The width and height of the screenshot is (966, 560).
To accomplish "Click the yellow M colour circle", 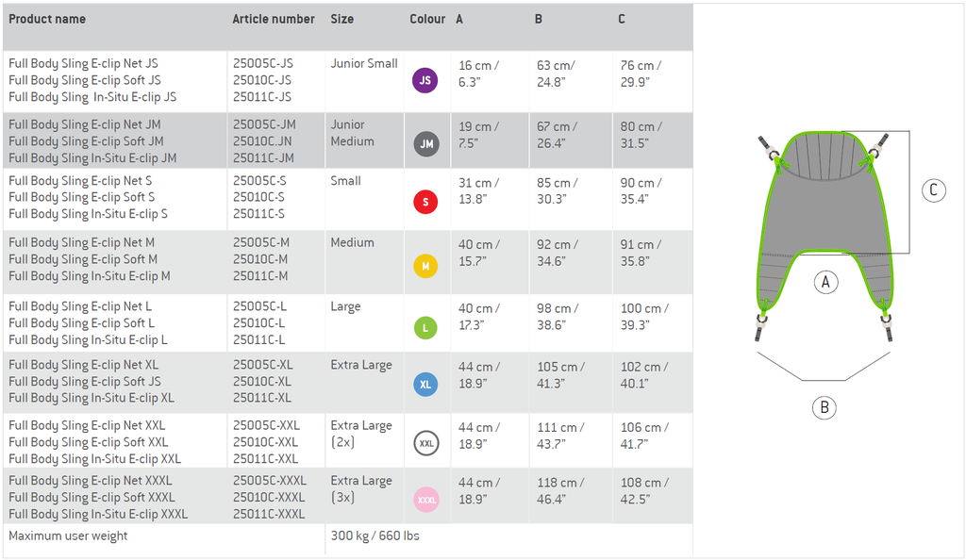I will click(425, 267).
